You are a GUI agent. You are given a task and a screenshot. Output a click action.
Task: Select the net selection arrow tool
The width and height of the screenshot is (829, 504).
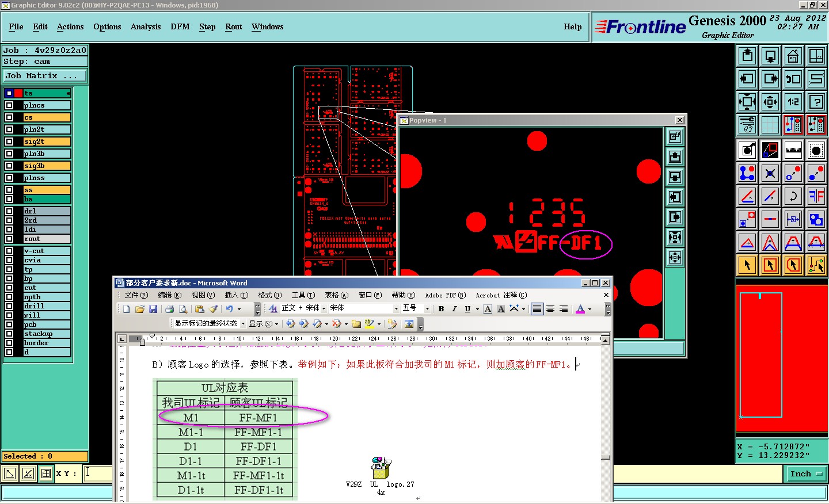816,265
